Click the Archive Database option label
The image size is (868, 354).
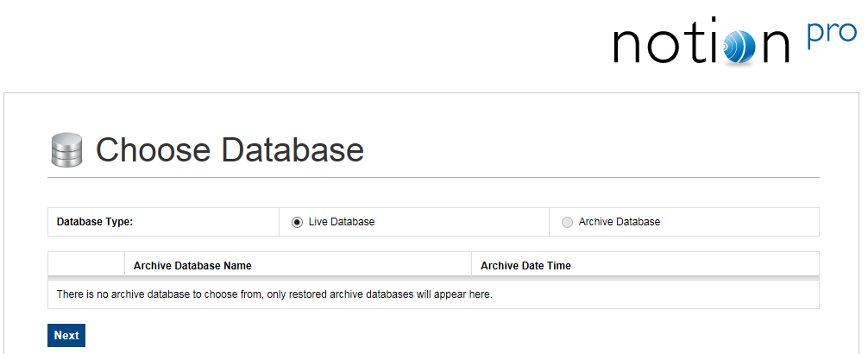pos(620,222)
